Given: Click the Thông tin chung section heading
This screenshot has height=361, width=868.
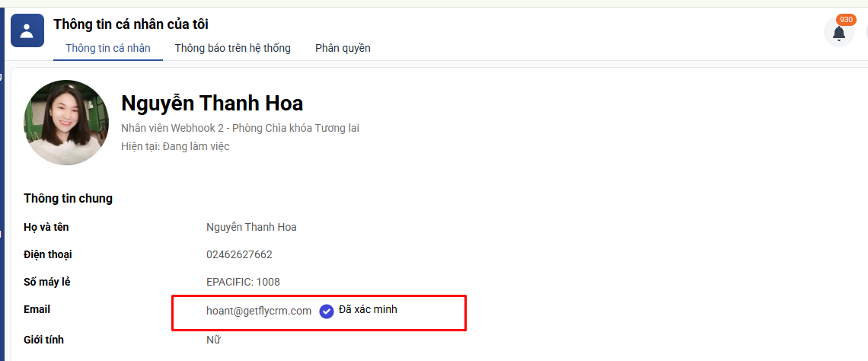Looking at the screenshot, I should (x=68, y=198).
